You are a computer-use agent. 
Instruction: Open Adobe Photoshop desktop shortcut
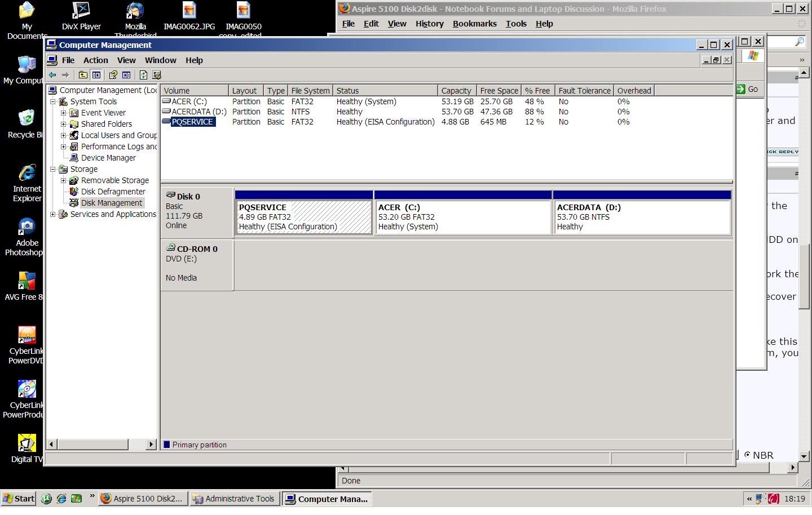pos(25,237)
